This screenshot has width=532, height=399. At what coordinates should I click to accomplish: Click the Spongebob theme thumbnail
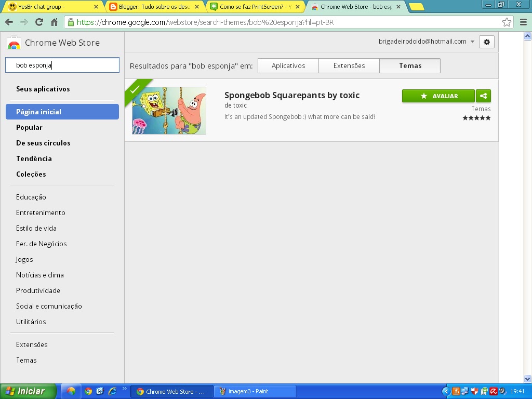click(x=169, y=111)
